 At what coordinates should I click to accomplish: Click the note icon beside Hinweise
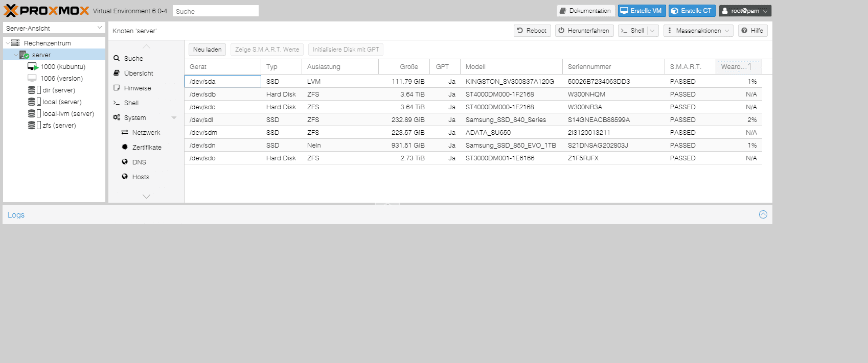tap(117, 88)
